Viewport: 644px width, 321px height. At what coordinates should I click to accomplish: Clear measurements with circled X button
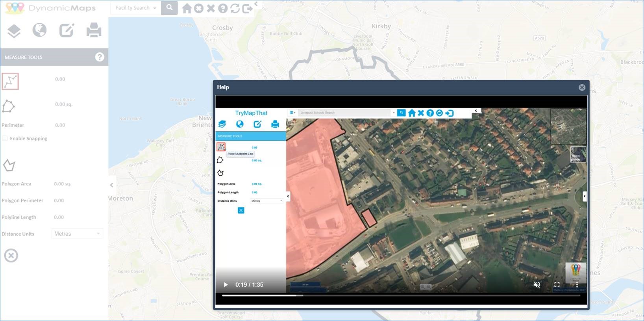click(11, 256)
